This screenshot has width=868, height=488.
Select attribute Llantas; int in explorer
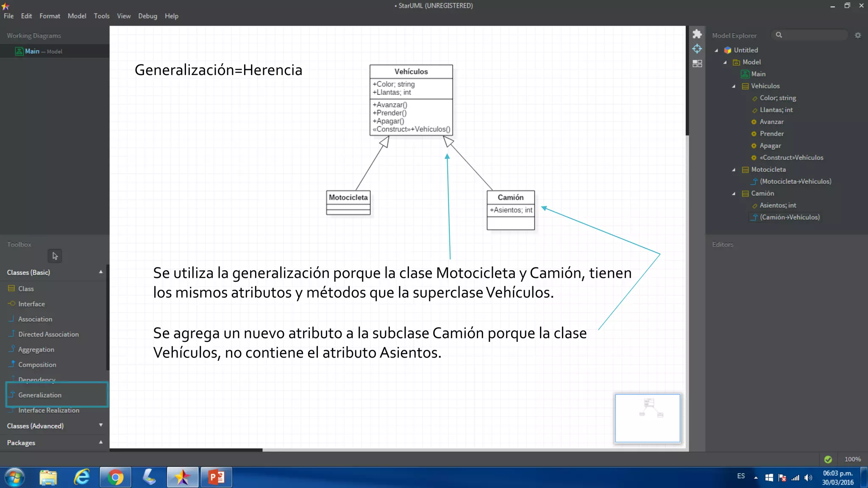click(x=772, y=110)
